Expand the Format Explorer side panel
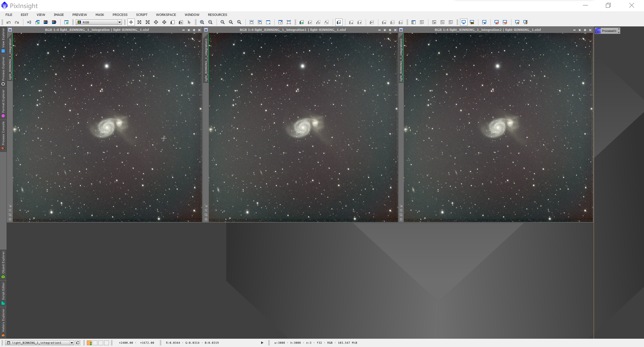Viewport: 644px width, 347px height. pyautogui.click(x=3, y=104)
